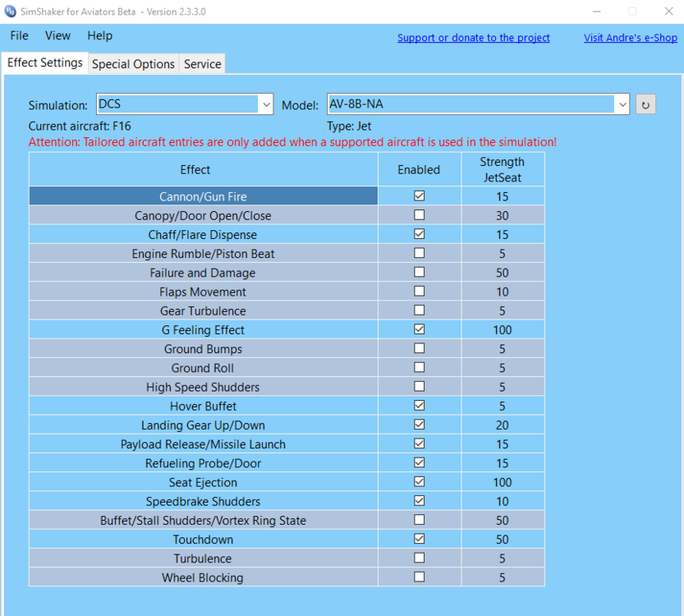Enable the Turbulence effect checkbox
This screenshot has height=616, width=684.
[420, 558]
